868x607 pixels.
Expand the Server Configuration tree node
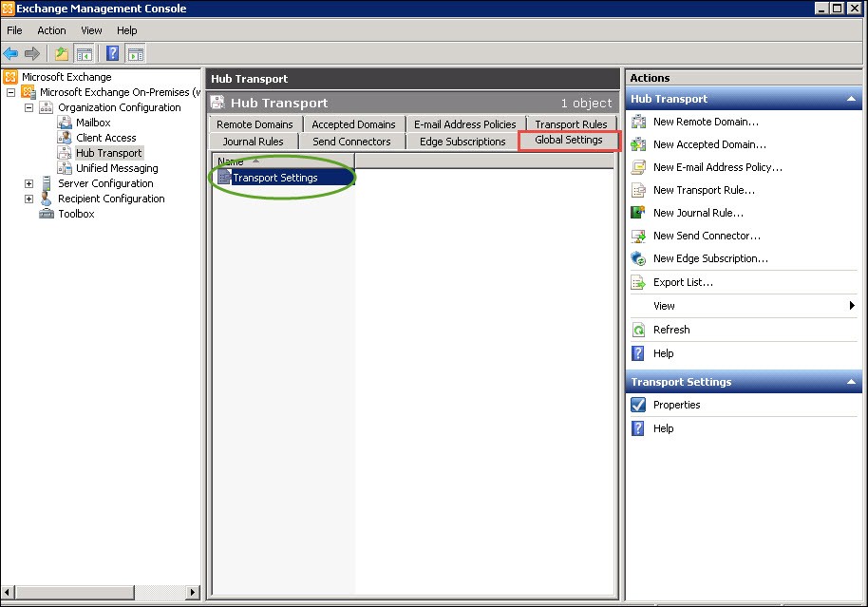pyautogui.click(x=29, y=183)
